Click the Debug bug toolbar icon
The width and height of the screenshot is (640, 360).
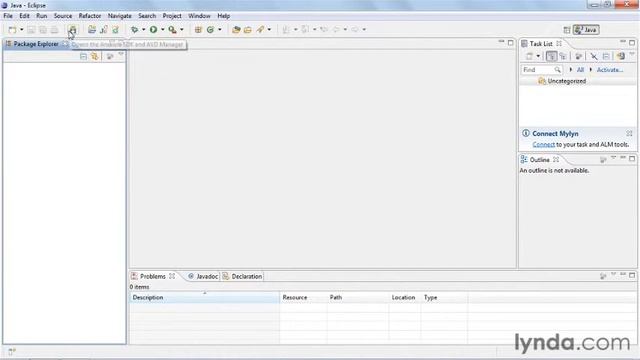click(134, 30)
